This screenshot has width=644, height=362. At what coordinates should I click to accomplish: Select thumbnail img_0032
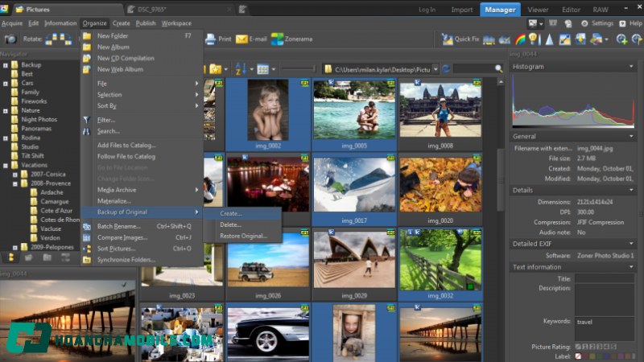(440, 259)
